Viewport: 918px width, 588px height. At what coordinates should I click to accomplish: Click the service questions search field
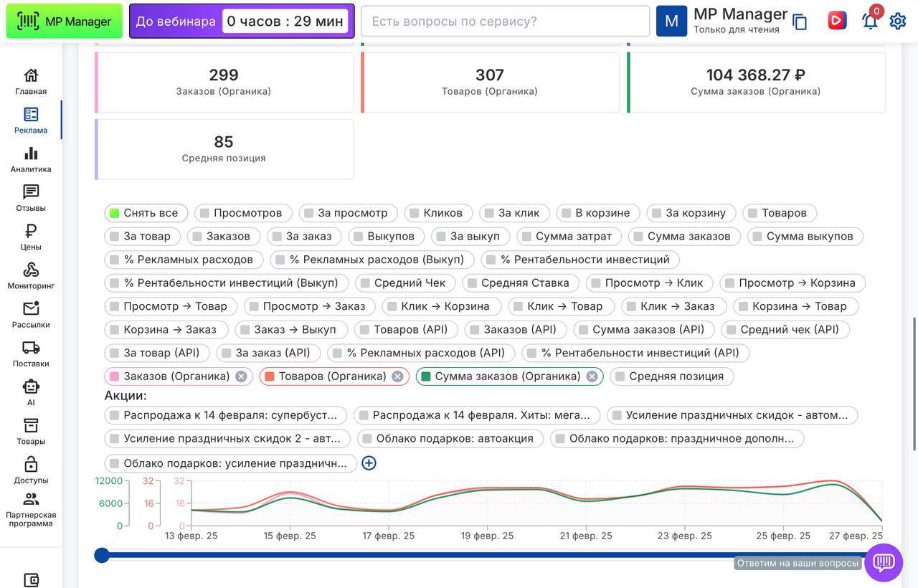tap(505, 22)
